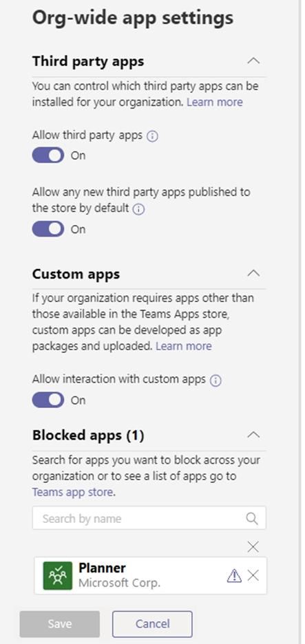Disable new third party apps by default
The width and height of the screenshot is (305, 644).
point(48,228)
